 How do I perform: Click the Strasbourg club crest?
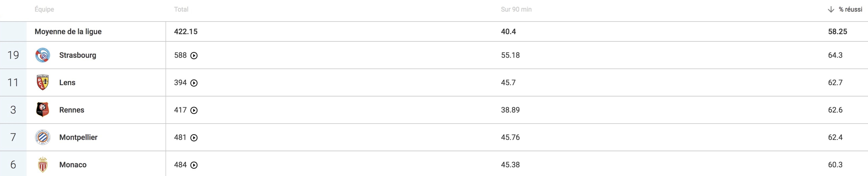[x=43, y=55]
